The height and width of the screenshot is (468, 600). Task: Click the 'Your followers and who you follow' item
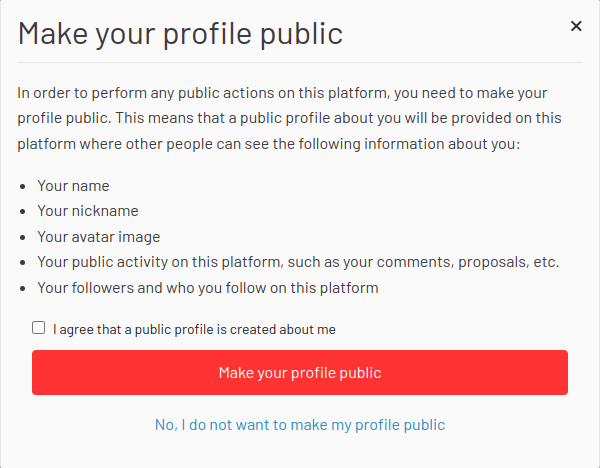pos(208,289)
